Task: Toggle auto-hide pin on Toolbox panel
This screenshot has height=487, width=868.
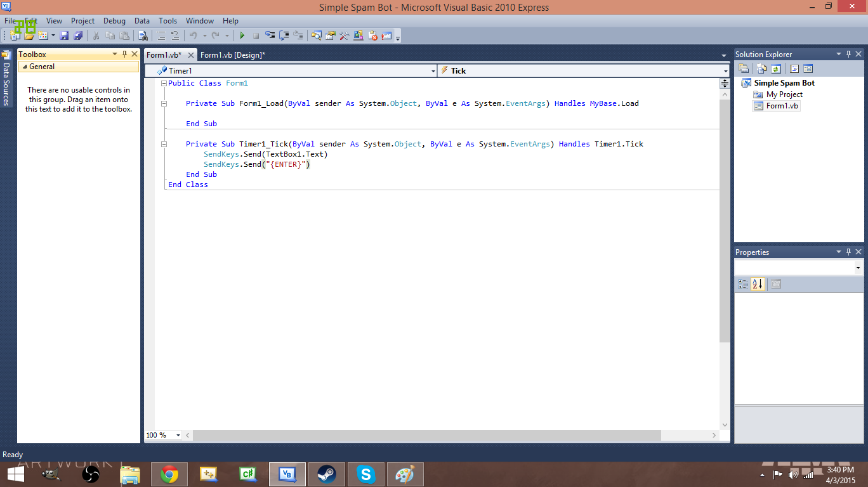Action: (124, 55)
